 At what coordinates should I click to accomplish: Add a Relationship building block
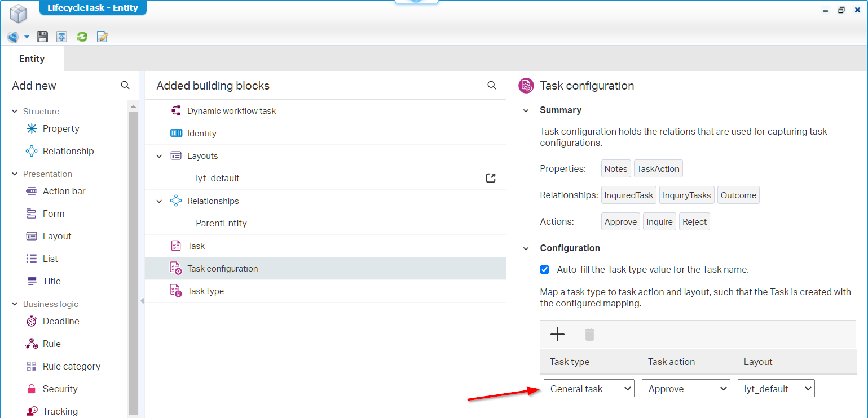tap(68, 151)
